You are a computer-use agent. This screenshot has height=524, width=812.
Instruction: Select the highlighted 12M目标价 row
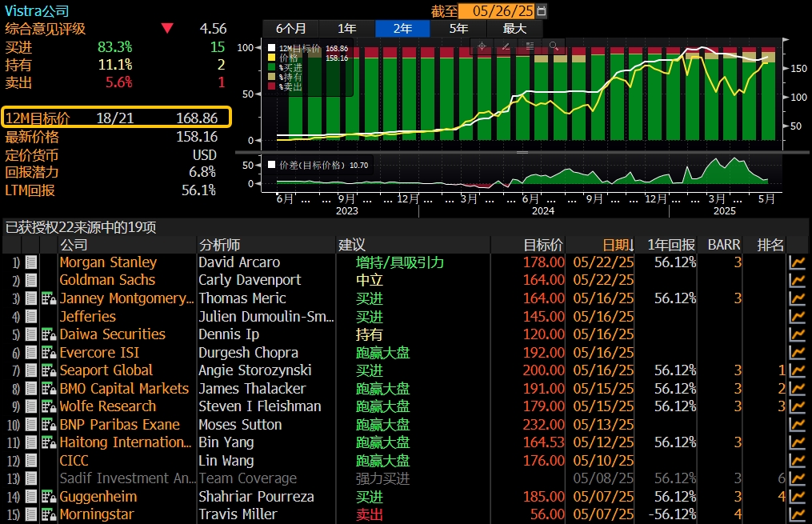tap(116, 118)
